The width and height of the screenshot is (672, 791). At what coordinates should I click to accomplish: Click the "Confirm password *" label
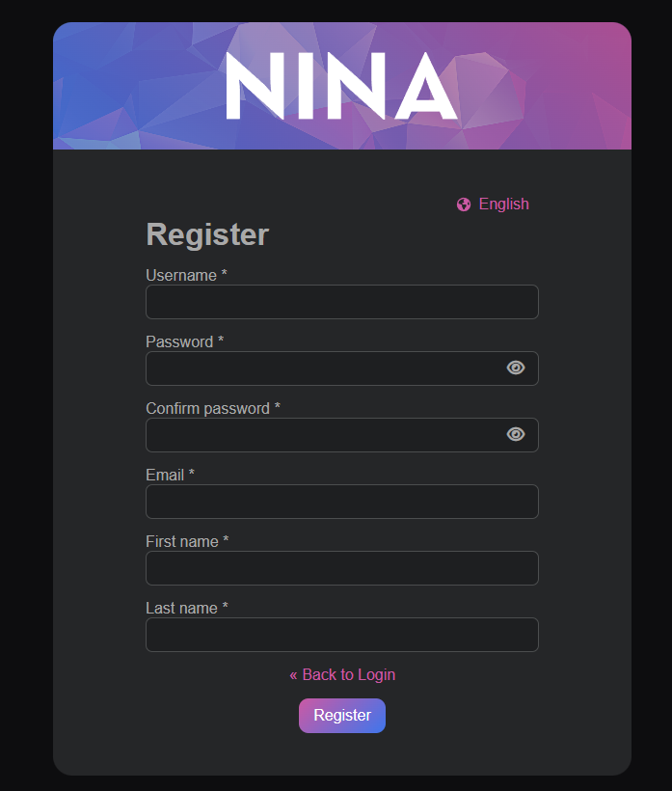click(x=212, y=409)
